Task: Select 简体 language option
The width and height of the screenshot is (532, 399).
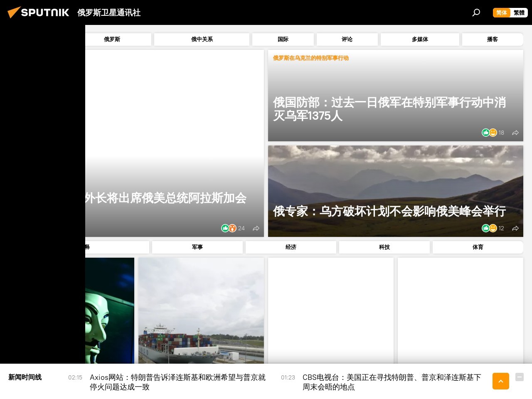Action: click(x=501, y=12)
